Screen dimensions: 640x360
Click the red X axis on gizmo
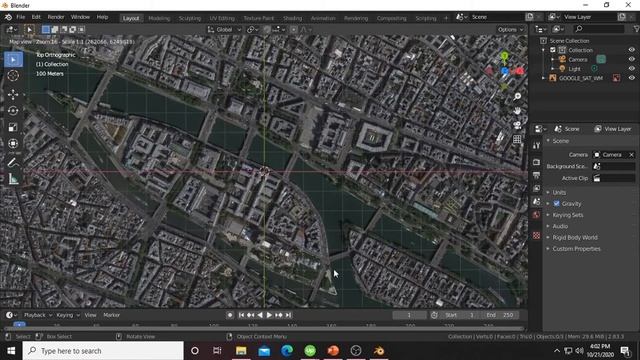click(x=519, y=71)
